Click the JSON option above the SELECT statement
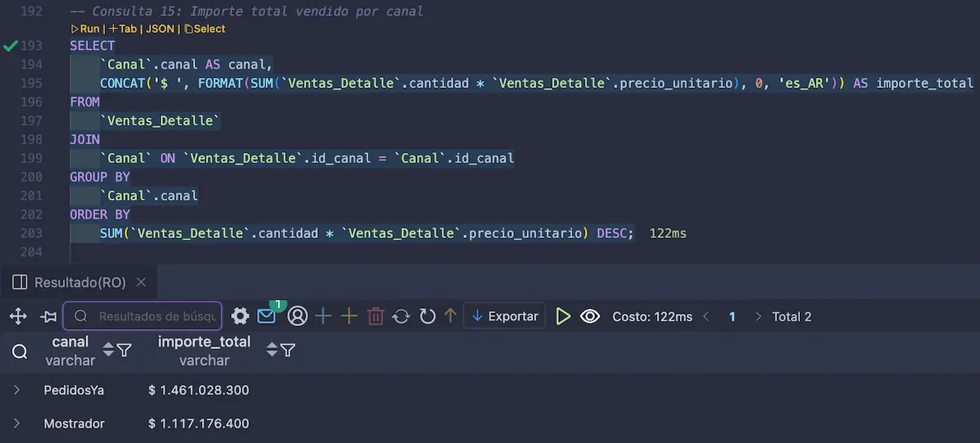 click(159, 28)
